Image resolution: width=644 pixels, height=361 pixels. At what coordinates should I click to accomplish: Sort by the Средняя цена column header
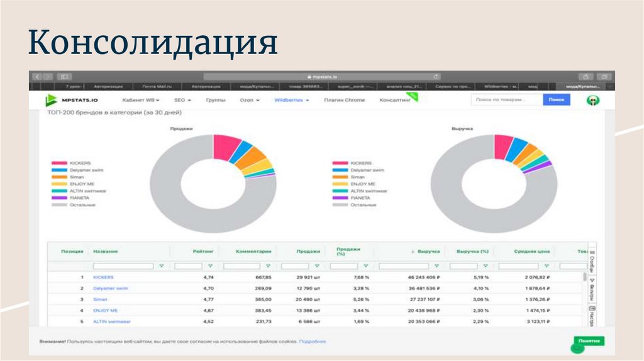(532, 251)
